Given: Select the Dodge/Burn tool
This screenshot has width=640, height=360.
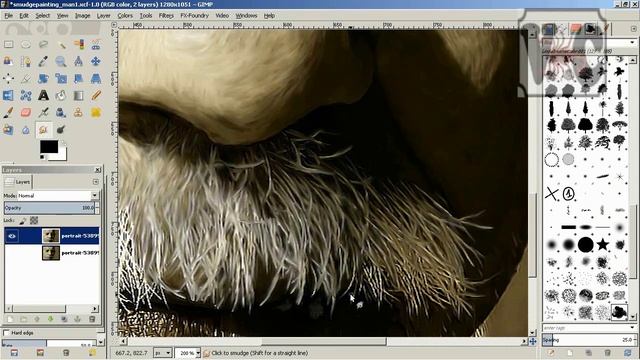Looking at the screenshot, I should pyautogui.click(x=61, y=130).
